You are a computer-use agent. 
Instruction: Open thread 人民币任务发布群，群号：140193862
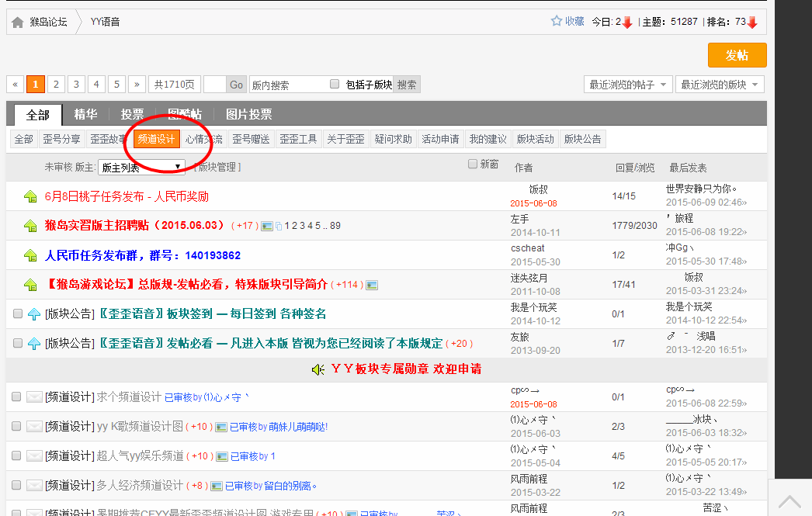tap(143, 255)
